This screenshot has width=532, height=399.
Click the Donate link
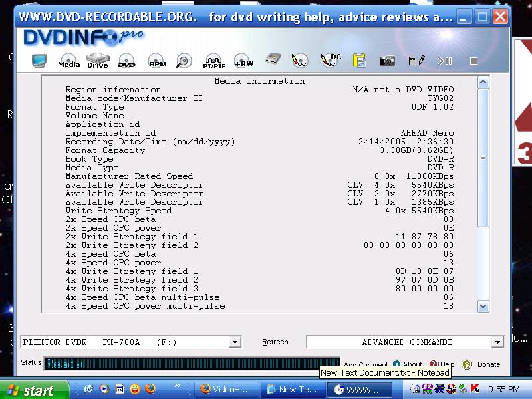point(489,364)
